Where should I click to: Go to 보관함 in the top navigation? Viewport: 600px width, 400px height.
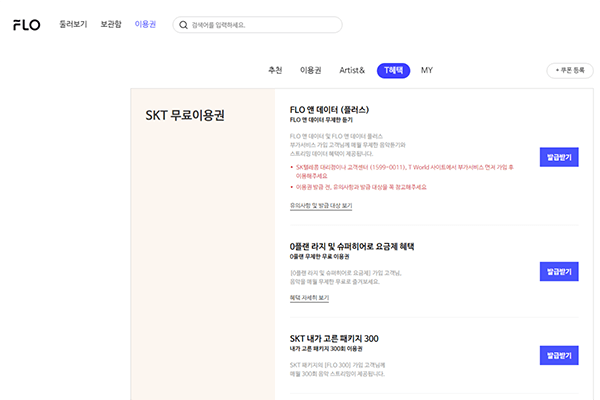pyautogui.click(x=110, y=23)
